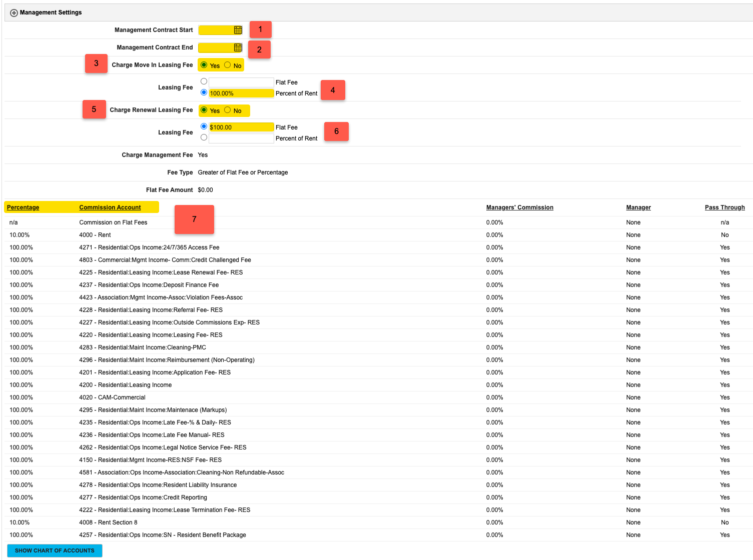
Task: Sort by the Pass Through column header
Action: [724, 207]
